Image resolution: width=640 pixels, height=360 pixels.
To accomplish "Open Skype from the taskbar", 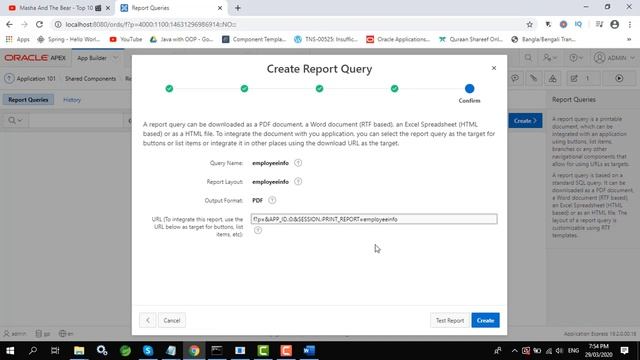I will click(x=148, y=350).
